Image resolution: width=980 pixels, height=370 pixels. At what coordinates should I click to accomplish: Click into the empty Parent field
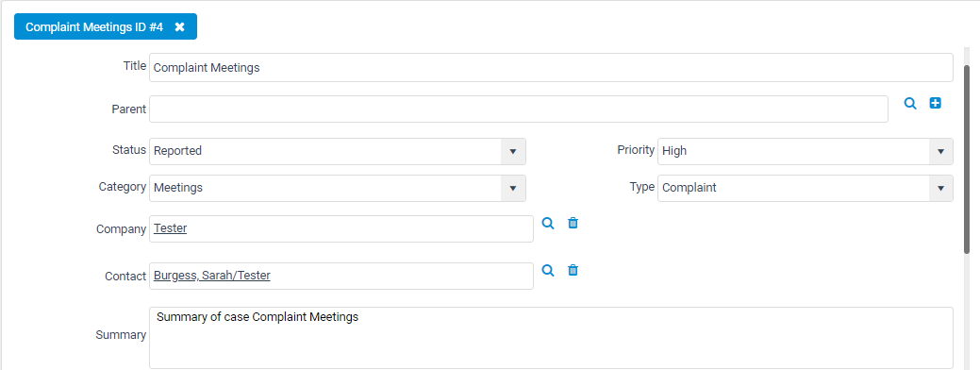519,109
